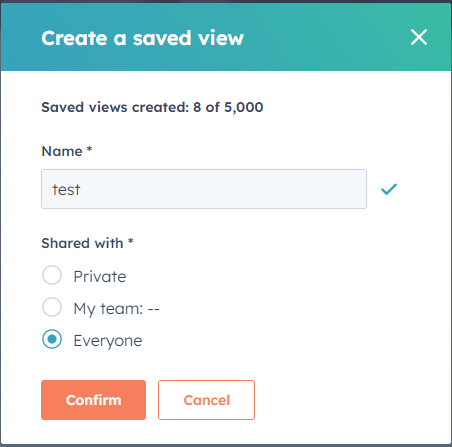
Task: Click the Everyone option label text
Action: coord(108,341)
